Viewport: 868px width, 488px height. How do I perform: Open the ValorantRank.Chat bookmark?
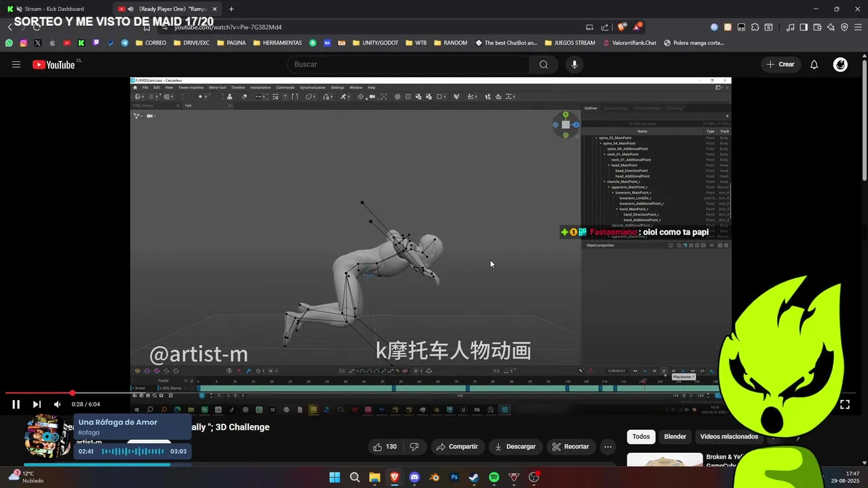tap(630, 43)
